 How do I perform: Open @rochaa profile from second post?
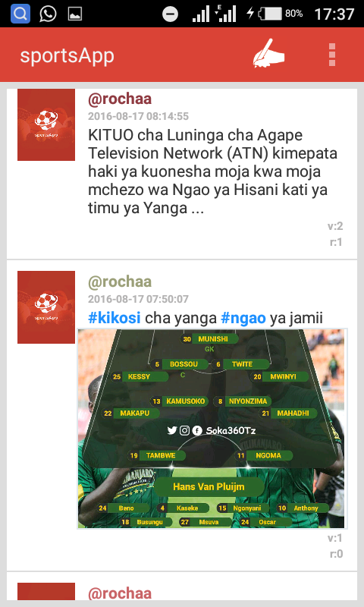click(120, 281)
